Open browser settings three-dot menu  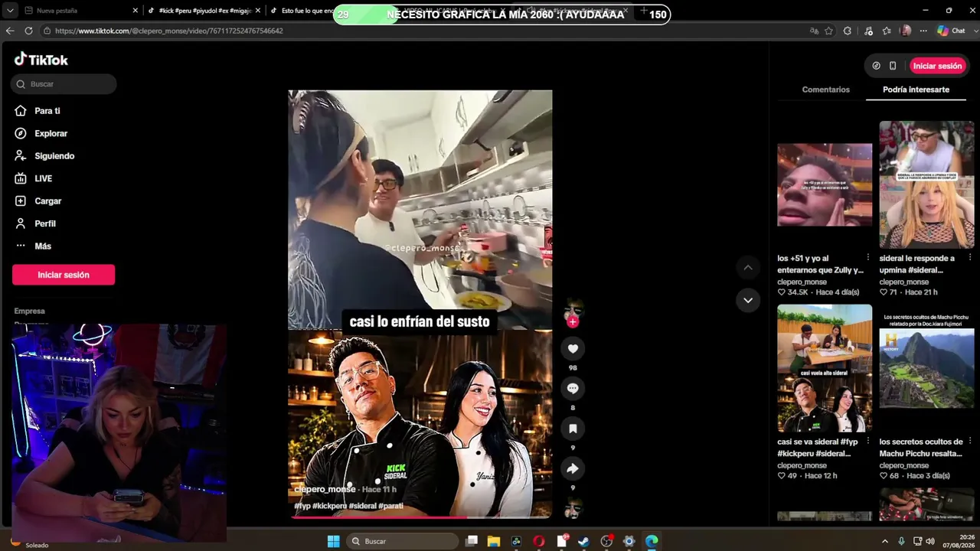[x=923, y=31]
